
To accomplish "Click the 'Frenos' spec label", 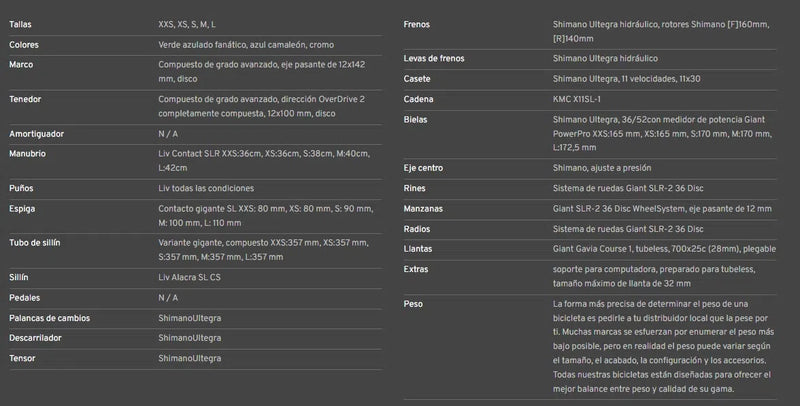I will coord(416,24).
